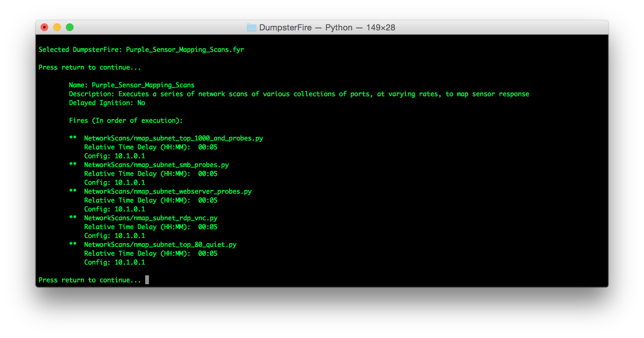The image size is (644, 338).
Task: Click Config 10.1.0.1 under smb_probes entry
Action: point(115,183)
